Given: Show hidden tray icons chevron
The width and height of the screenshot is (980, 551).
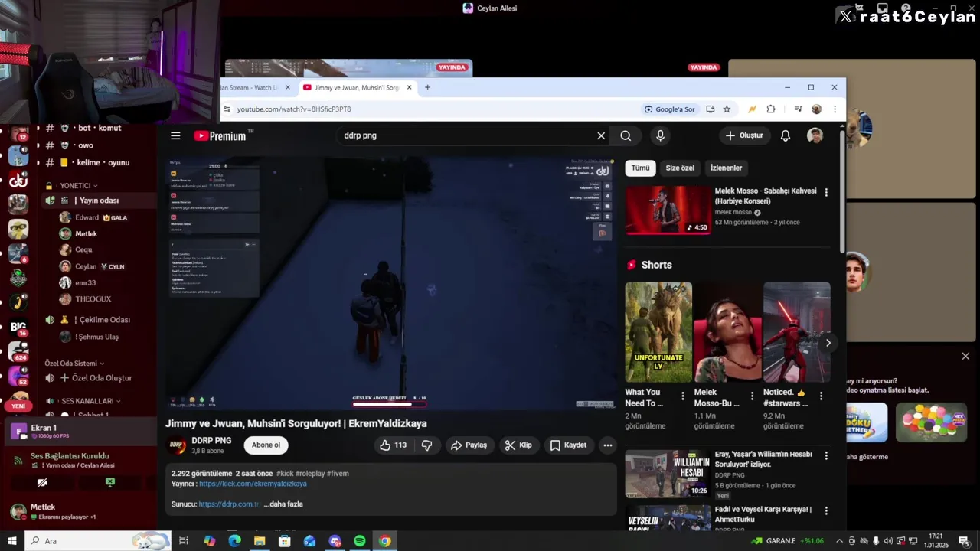Looking at the screenshot, I should point(840,541).
